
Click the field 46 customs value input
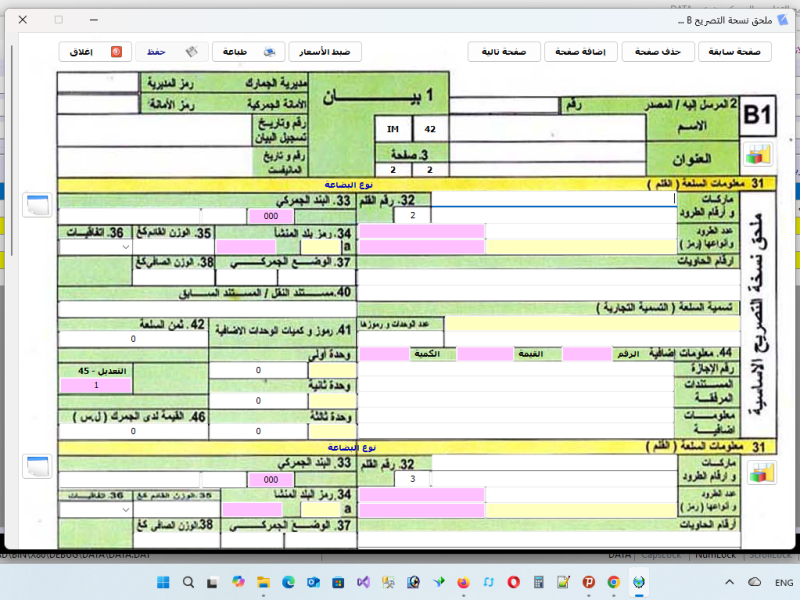click(133, 431)
